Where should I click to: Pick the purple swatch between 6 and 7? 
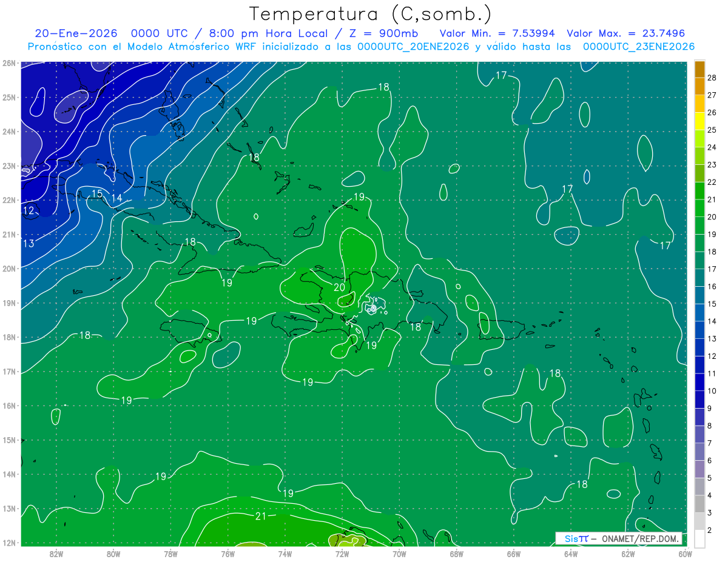699,452
